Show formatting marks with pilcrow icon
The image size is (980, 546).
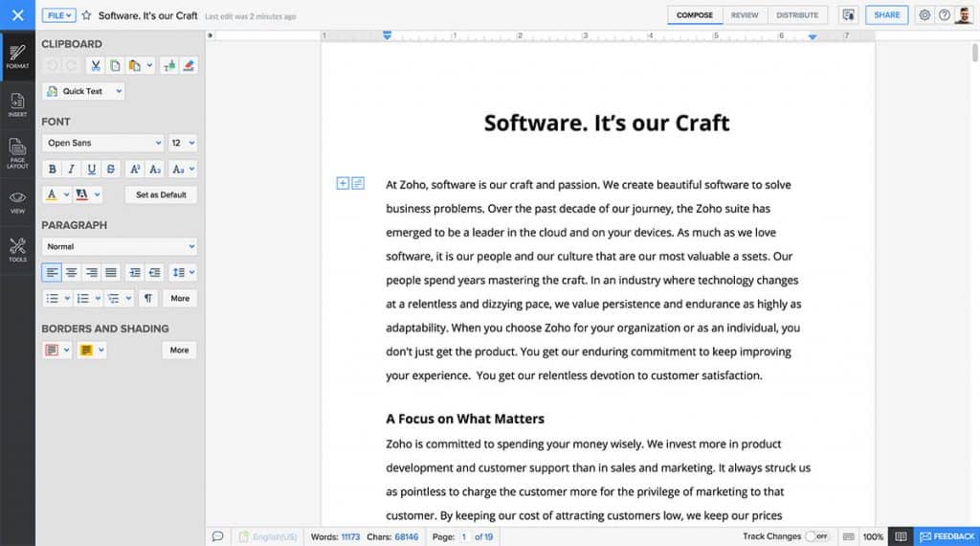coord(148,299)
